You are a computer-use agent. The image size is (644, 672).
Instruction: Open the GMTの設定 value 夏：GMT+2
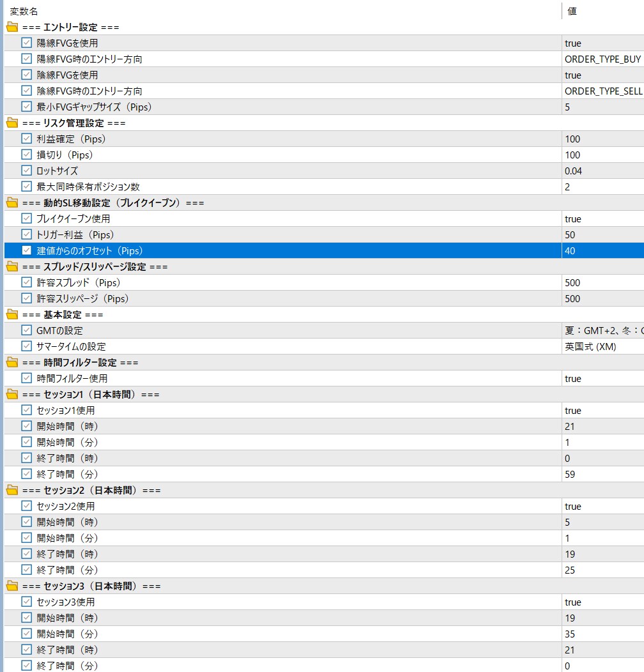[x=604, y=330]
